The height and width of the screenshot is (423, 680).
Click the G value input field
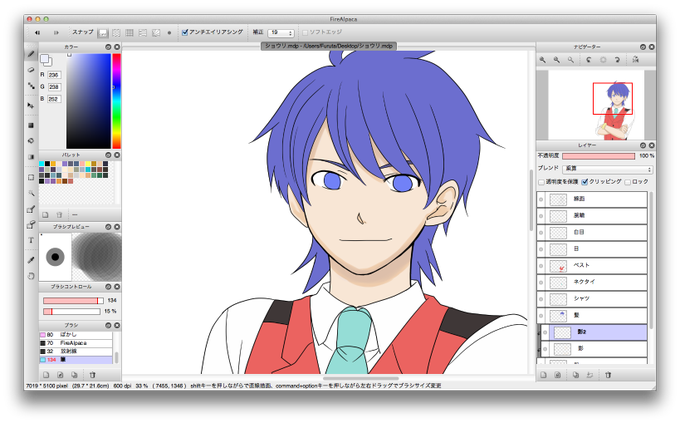tap(54, 87)
